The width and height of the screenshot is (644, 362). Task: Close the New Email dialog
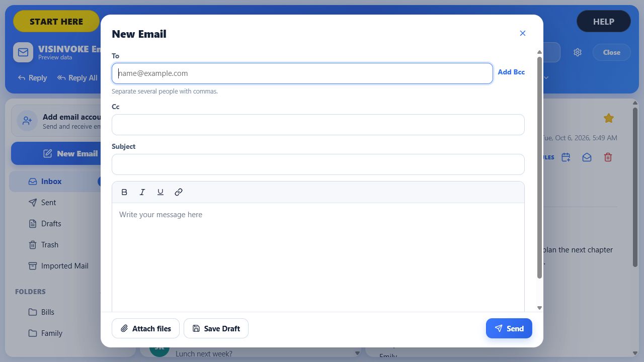click(523, 33)
